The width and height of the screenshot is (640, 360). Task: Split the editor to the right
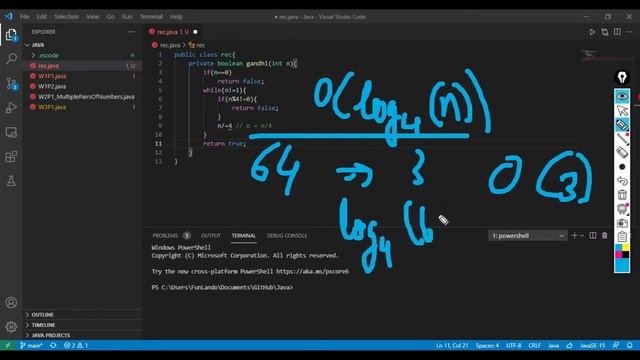click(617, 32)
